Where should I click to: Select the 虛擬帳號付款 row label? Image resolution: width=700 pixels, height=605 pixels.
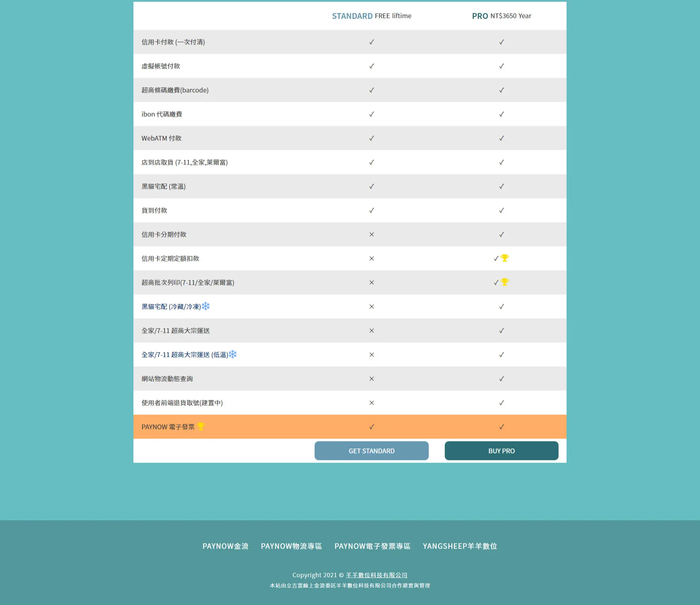161,66
